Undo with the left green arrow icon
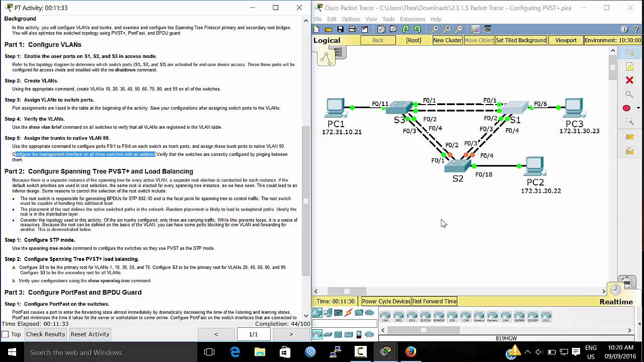Screen dimensions: 644x362 406,29
